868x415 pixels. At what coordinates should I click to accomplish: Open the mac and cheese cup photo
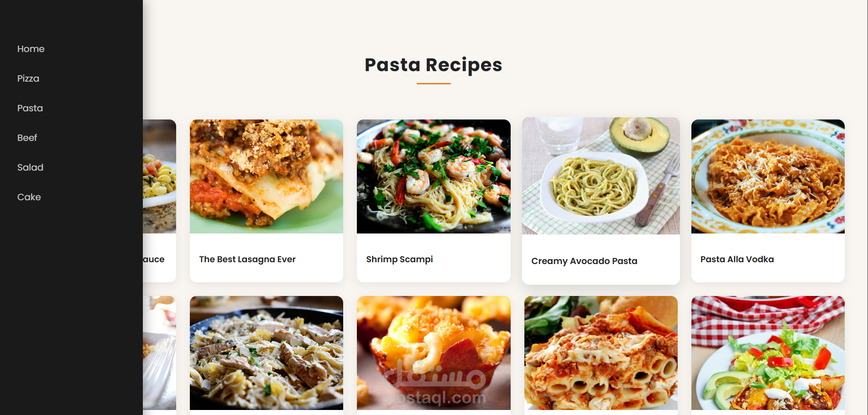pos(434,353)
